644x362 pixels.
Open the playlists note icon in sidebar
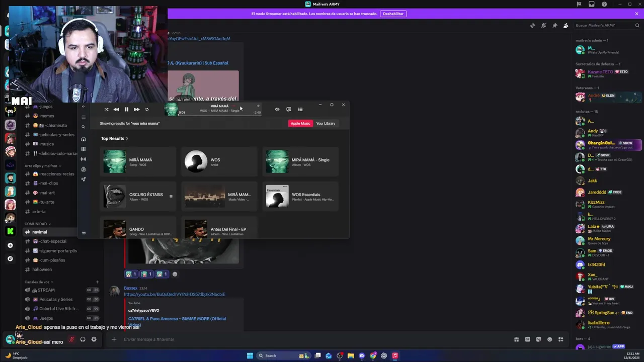click(x=84, y=179)
